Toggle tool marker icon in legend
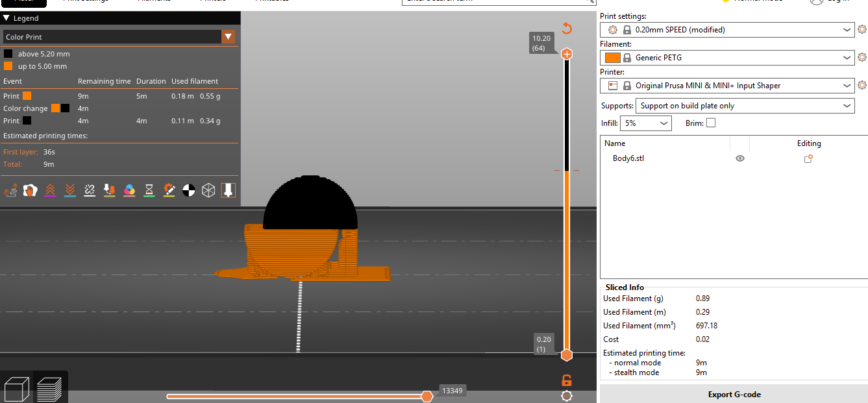Image resolution: width=868 pixels, height=403 pixels. [x=228, y=190]
